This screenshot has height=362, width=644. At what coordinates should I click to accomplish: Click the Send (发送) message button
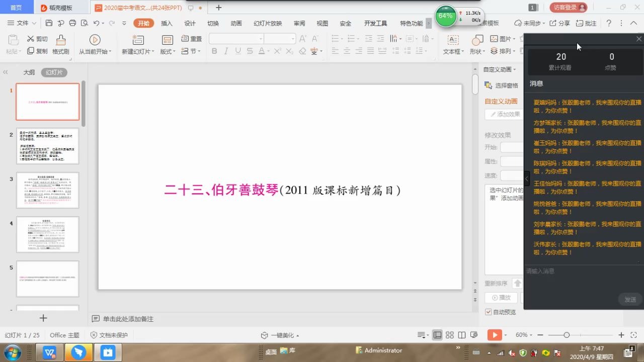[630, 299]
